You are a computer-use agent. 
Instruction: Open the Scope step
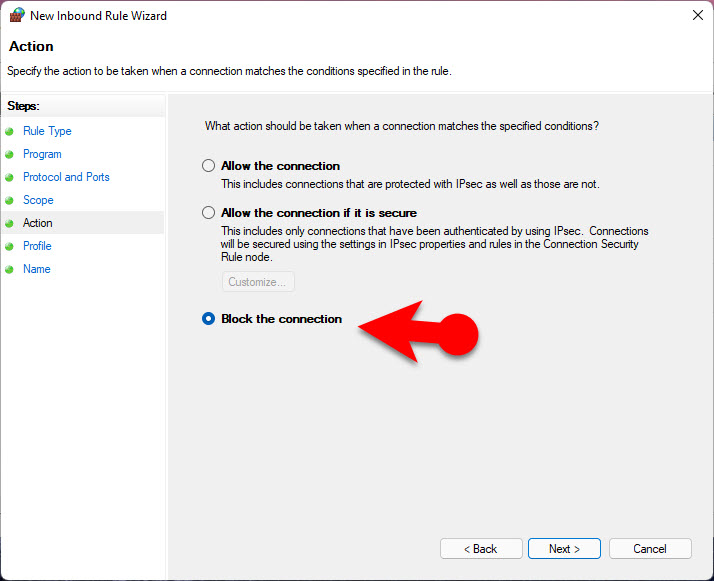pos(38,200)
